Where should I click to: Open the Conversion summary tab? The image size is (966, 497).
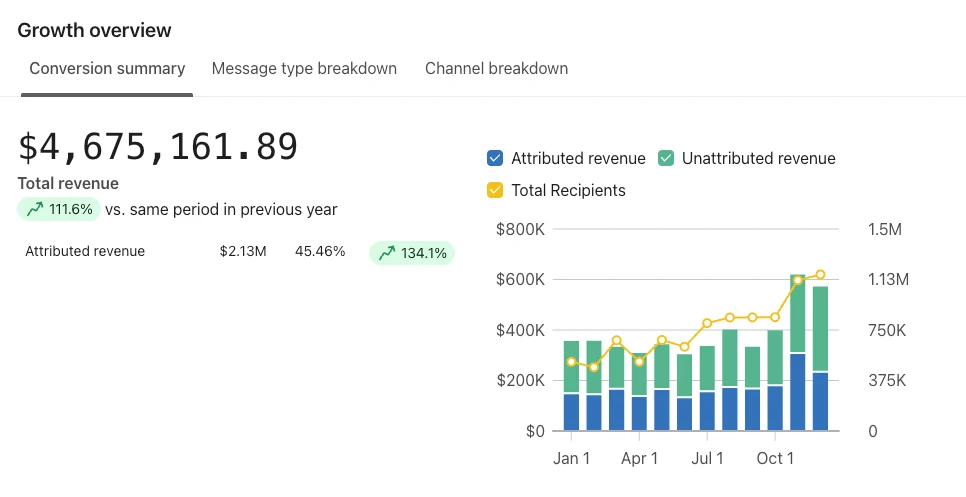(x=107, y=68)
